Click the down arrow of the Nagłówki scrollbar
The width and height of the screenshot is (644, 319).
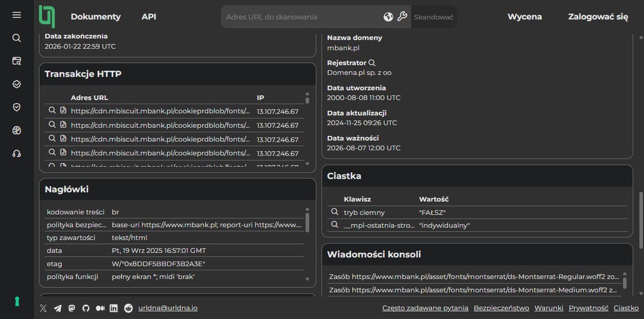308,279
